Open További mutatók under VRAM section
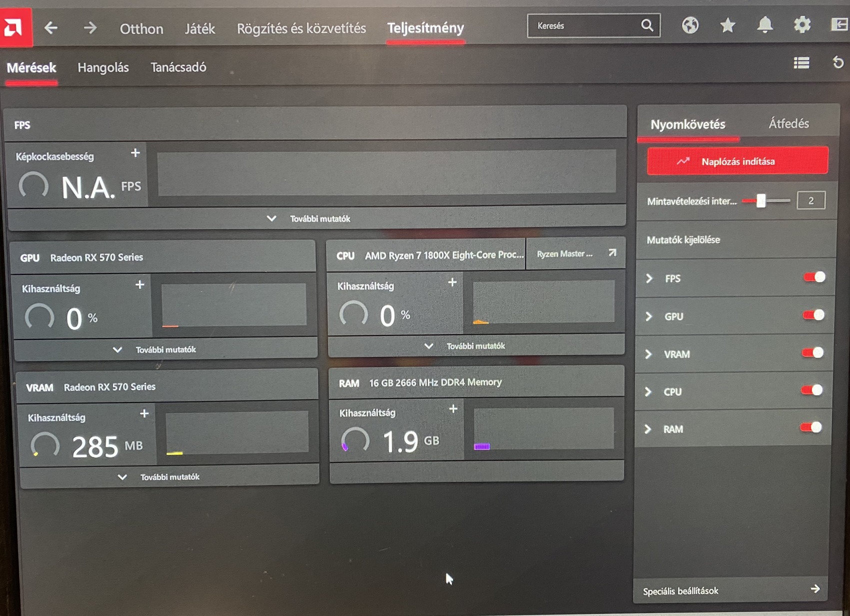The width and height of the screenshot is (850, 616). [x=170, y=476]
